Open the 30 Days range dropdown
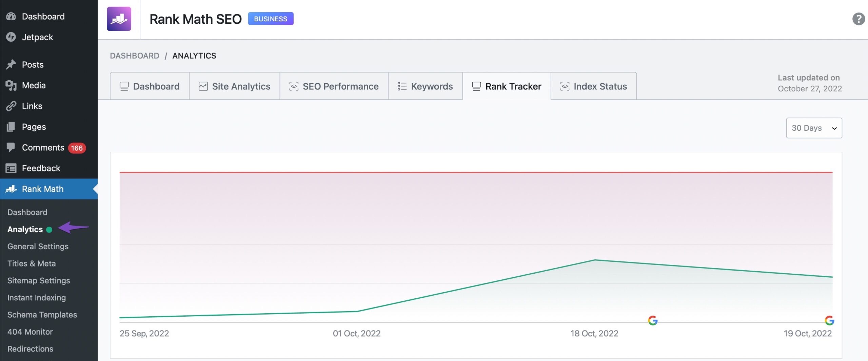The width and height of the screenshot is (868, 361). pos(814,128)
